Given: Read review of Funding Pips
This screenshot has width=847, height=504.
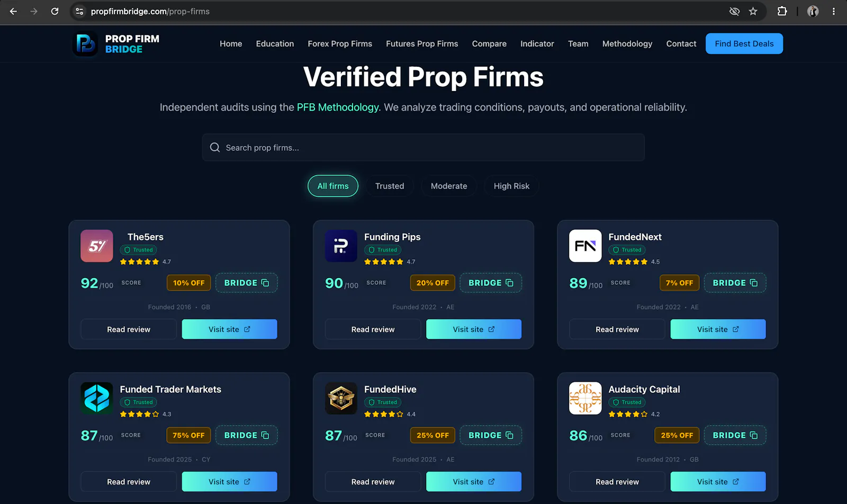Looking at the screenshot, I should [x=373, y=329].
